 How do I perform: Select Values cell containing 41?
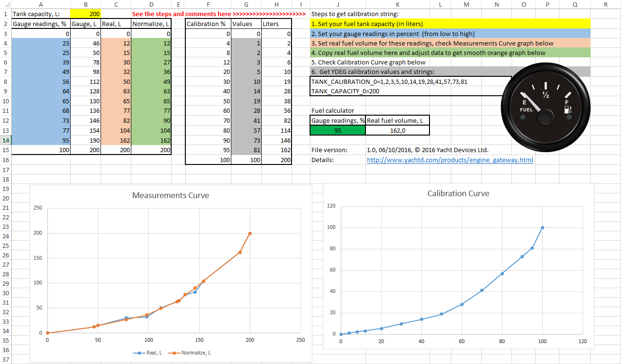[x=246, y=121]
